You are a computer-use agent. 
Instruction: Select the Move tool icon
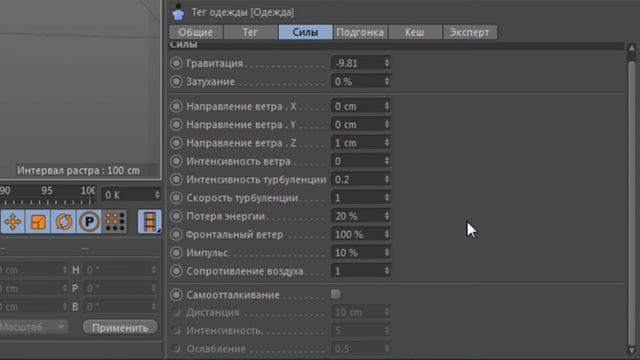[x=13, y=222]
